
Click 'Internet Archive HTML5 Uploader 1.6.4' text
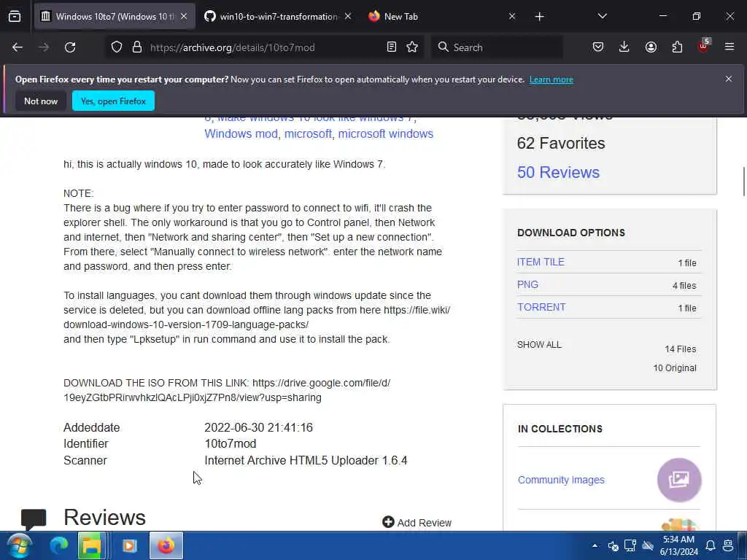pos(306,461)
